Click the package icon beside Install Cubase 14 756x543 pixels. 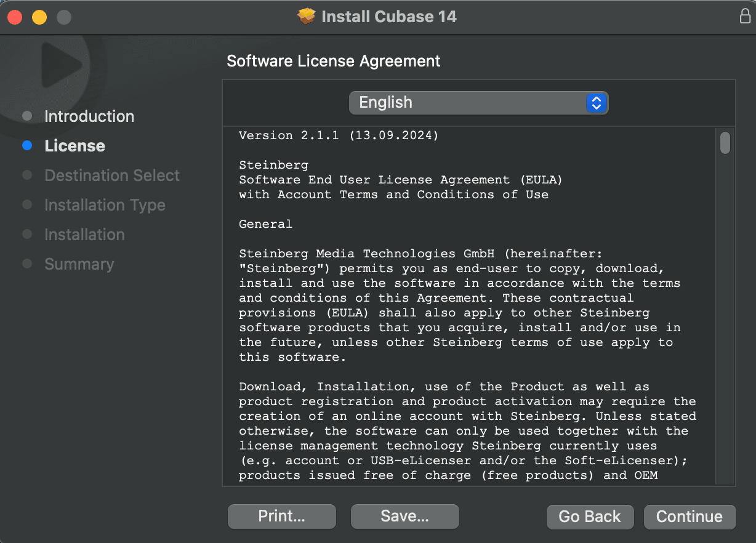click(306, 16)
